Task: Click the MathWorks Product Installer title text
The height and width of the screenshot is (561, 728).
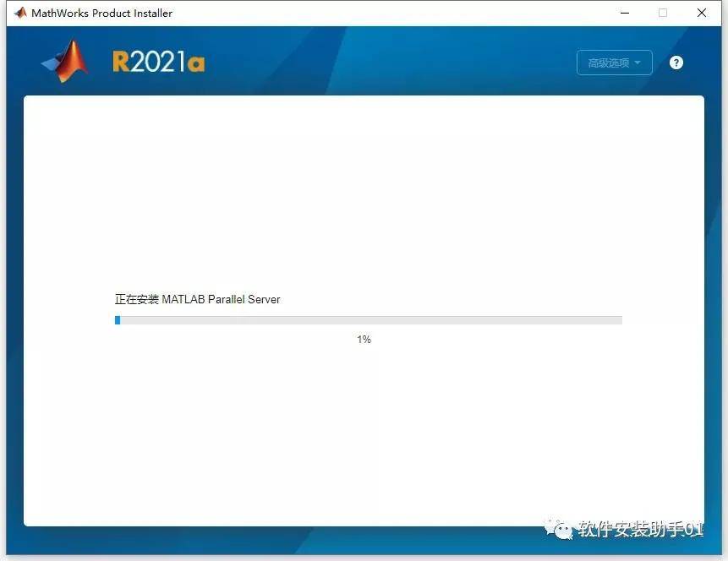Action: tap(101, 13)
